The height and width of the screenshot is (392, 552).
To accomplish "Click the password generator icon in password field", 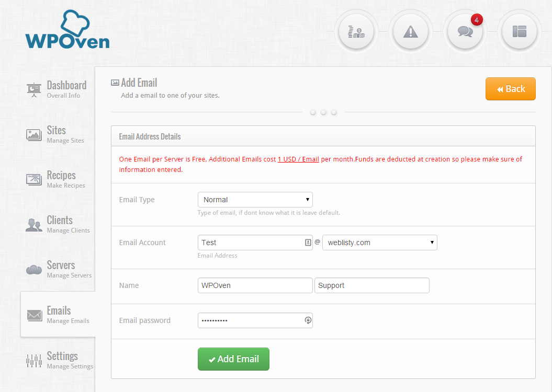I will (308, 320).
